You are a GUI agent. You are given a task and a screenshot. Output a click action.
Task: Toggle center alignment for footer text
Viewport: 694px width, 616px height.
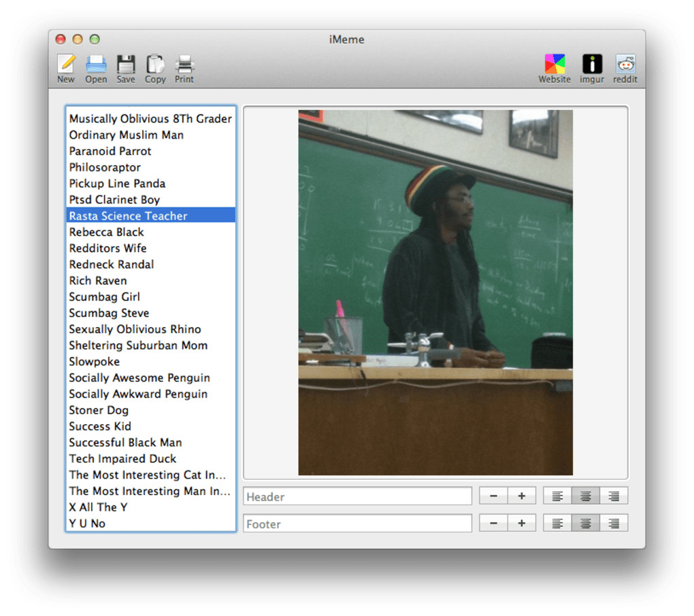click(x=585, y=524)
